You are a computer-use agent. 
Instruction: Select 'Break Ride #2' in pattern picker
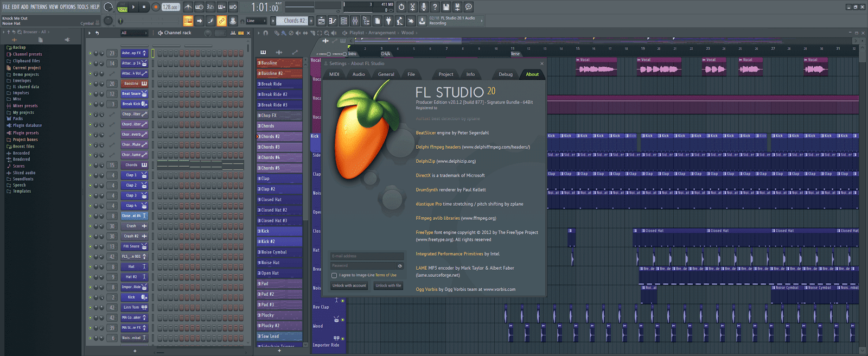279,94
